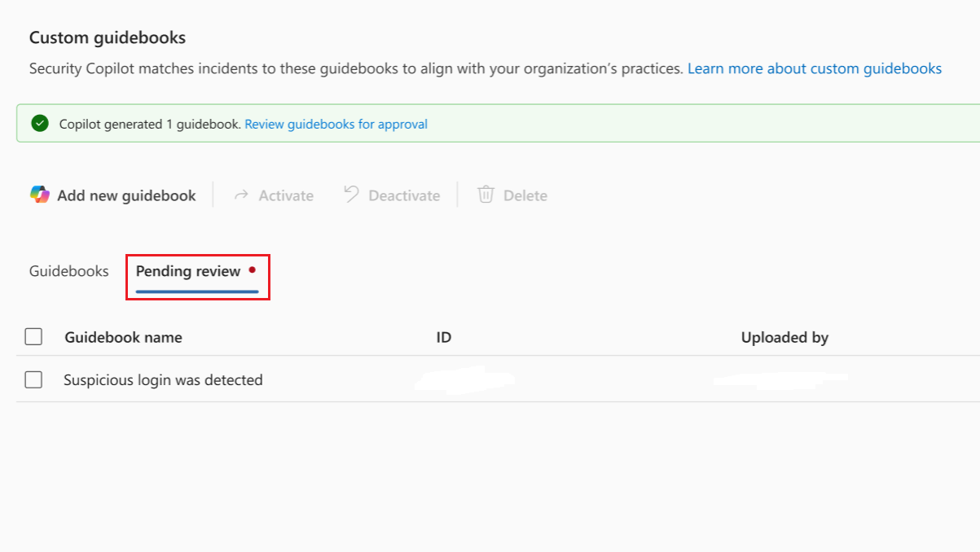Toggle the select-all checkbox in the table header
980x552 pixels.
tap(33, 335)
